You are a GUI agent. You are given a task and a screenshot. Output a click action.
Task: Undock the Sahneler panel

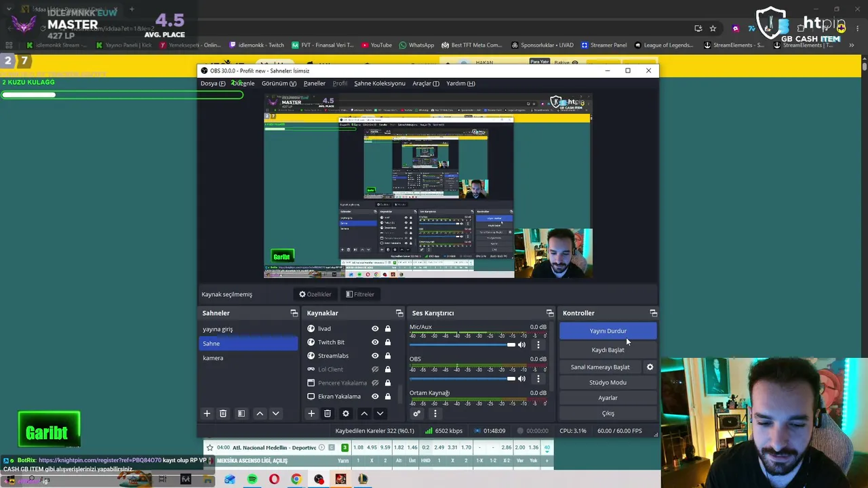[294, 313]
